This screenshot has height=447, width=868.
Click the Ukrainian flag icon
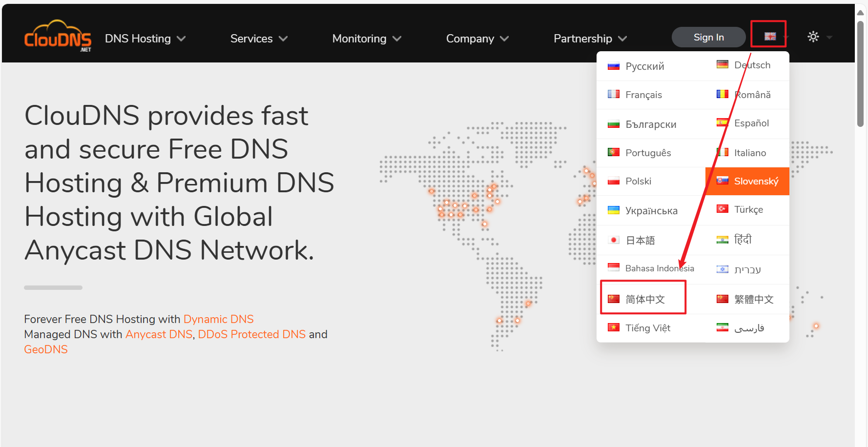(x=614, y=210)
